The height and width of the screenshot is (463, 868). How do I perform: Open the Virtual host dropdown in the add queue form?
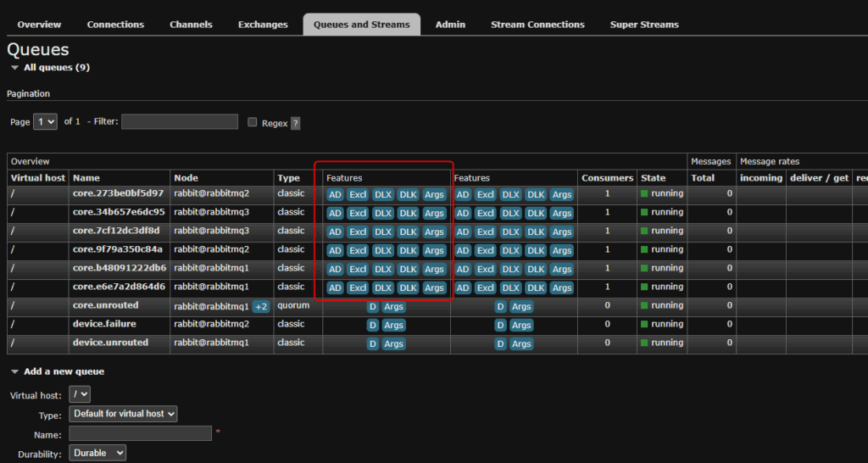click(x=80, y=394)
